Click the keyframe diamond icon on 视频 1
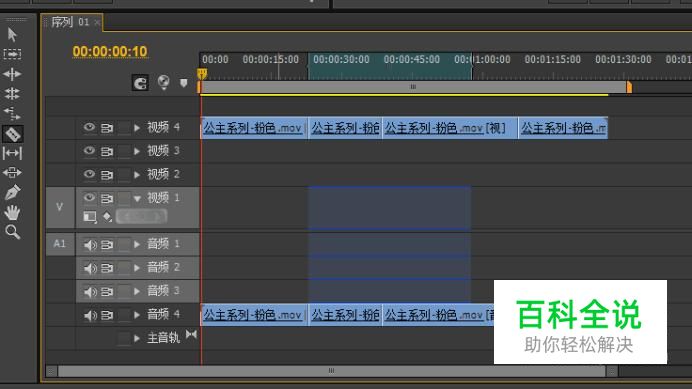This screenshot has width=692, height=389. (107, 217)
